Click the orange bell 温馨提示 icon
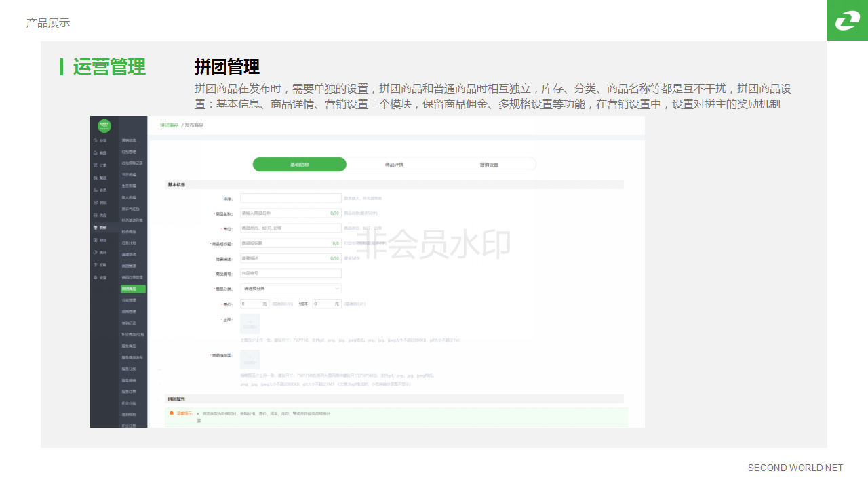The width and height of the screenshot is (868, 488). pos(172,413)
